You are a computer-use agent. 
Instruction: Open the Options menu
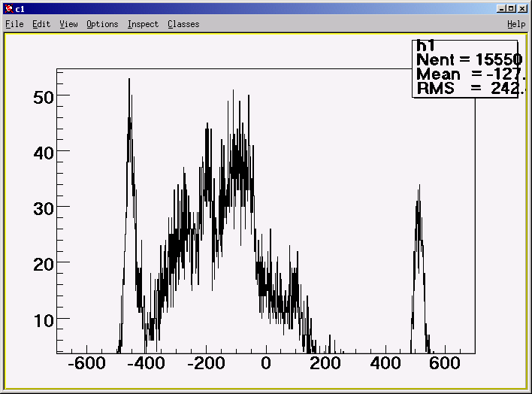coord(102,24)
